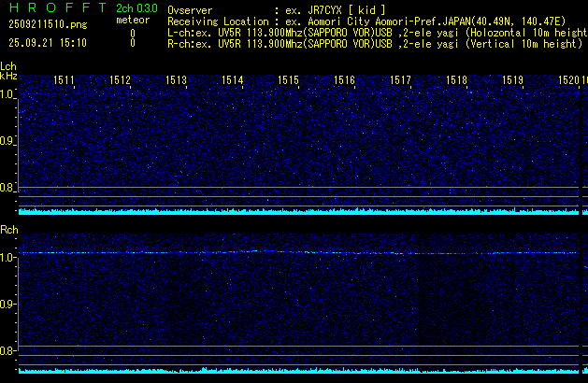The width and height of the screenshot is (588, 383).
Task: Click the 1518 time marker
Action: 456,81
